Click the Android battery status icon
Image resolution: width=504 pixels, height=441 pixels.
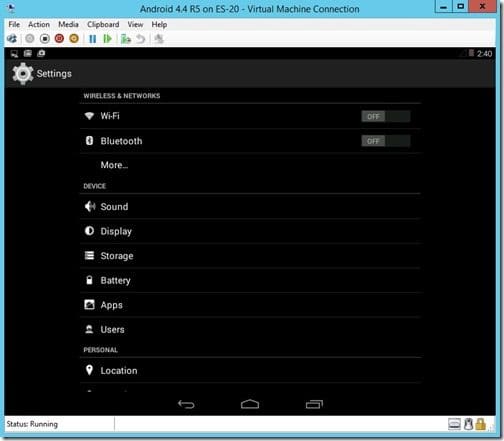pyautogui.click(x=471, y=53)
